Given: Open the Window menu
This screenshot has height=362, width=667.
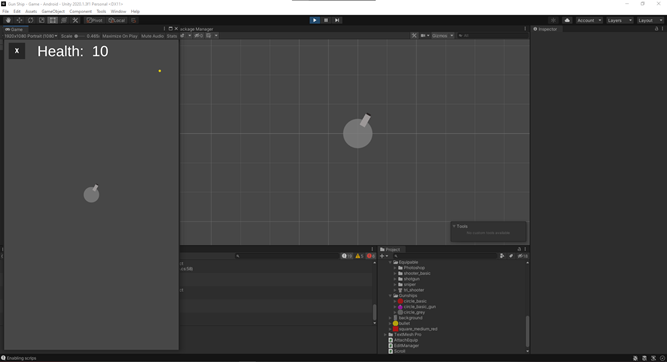Looking at the screenshot, I should [x=118, y=11].
